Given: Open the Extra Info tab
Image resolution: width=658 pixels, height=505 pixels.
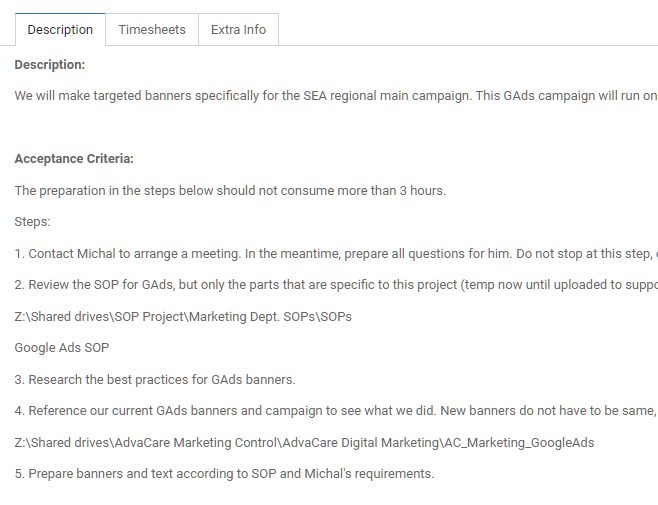Looking at the screenshot, I should click(x=238, y=30).
